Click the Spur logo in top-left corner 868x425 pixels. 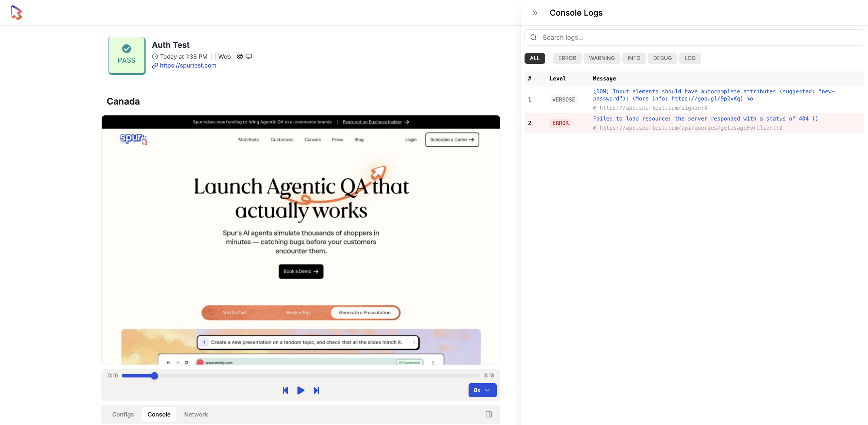[x=16, y=13]
